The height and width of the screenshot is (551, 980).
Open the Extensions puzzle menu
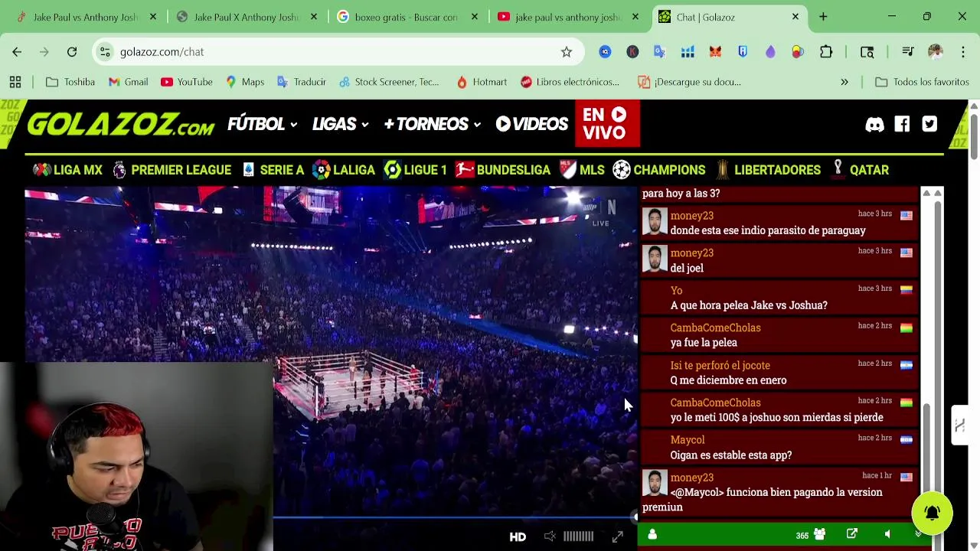pyautogui.click(x=826, y=52)
